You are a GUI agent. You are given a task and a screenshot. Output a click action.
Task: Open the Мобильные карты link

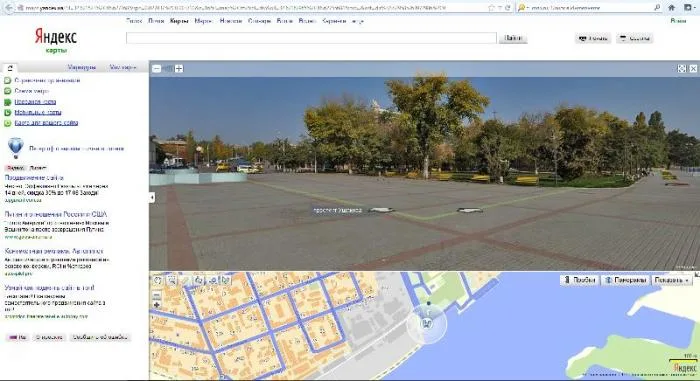(x=38, y=112)
